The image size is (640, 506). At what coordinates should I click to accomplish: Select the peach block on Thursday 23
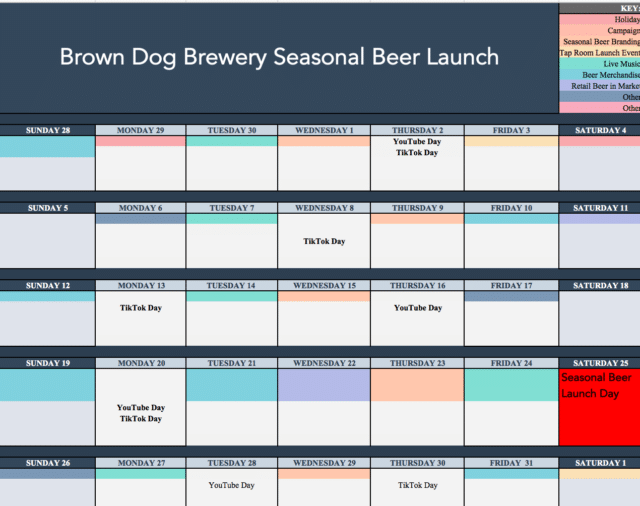(x=417, y=385)
